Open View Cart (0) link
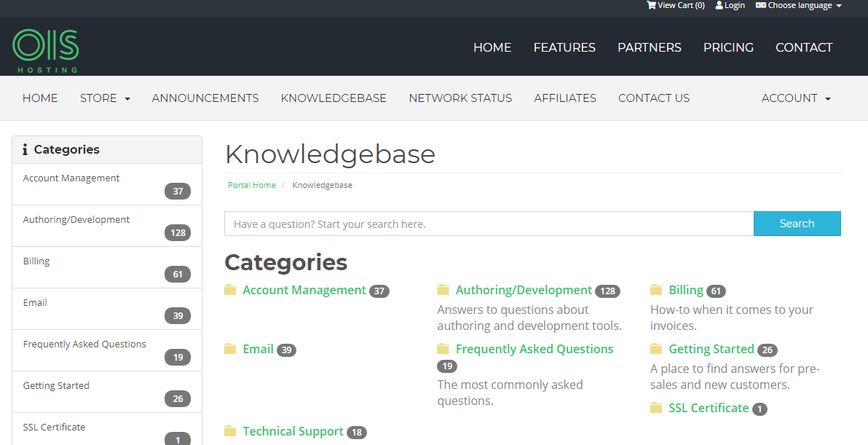 tap(676, 5)
